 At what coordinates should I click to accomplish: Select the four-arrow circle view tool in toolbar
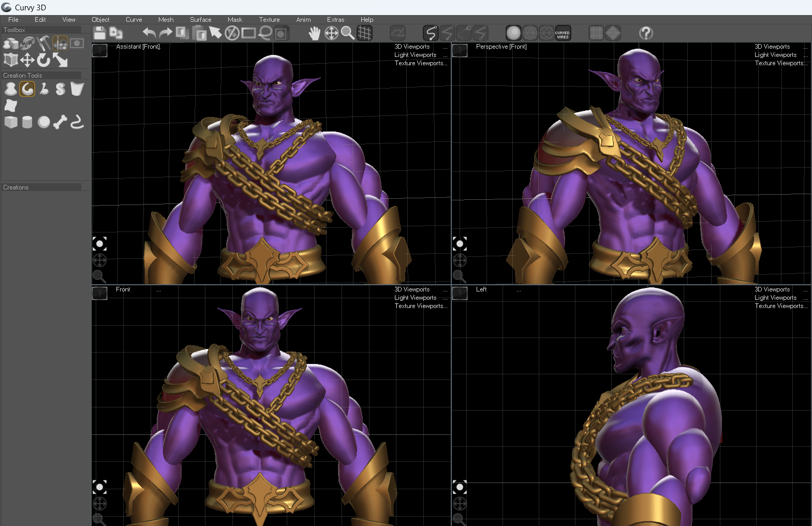coord(331,33)
